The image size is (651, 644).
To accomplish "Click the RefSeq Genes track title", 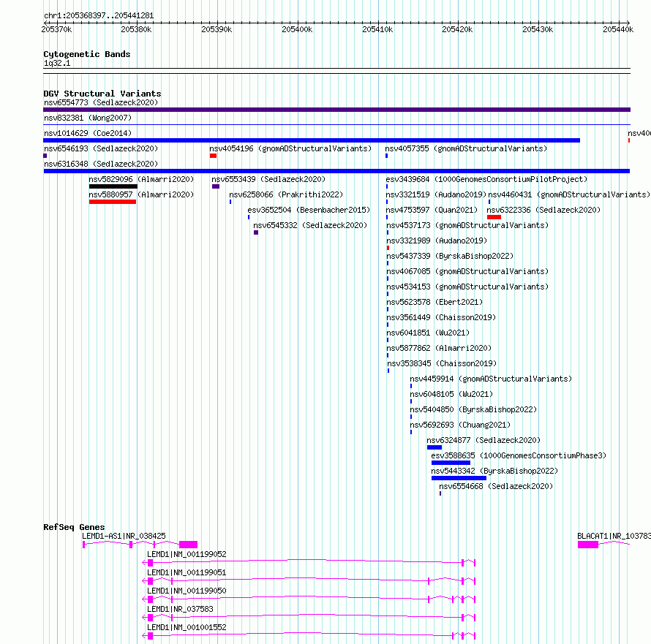I will 74,527.
